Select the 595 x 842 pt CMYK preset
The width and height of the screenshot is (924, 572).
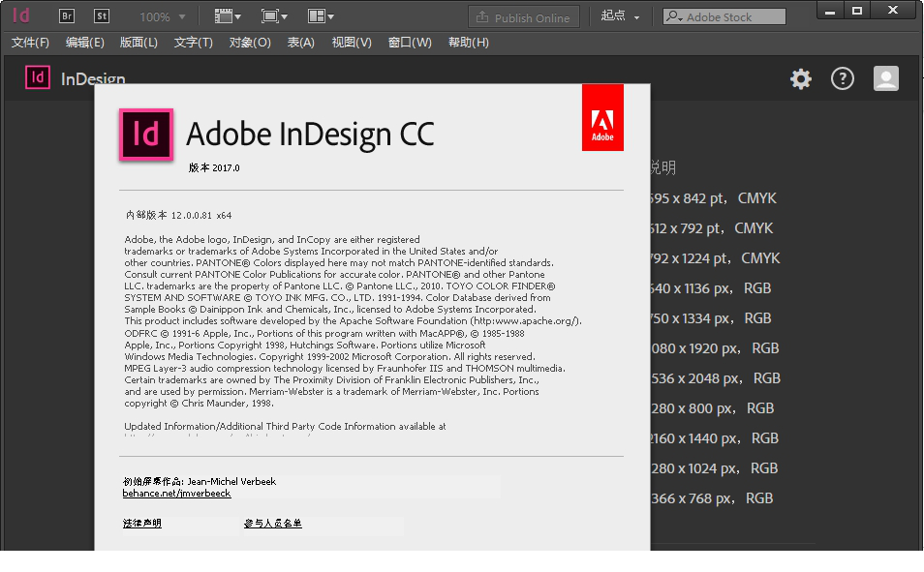tap(714, 198)
